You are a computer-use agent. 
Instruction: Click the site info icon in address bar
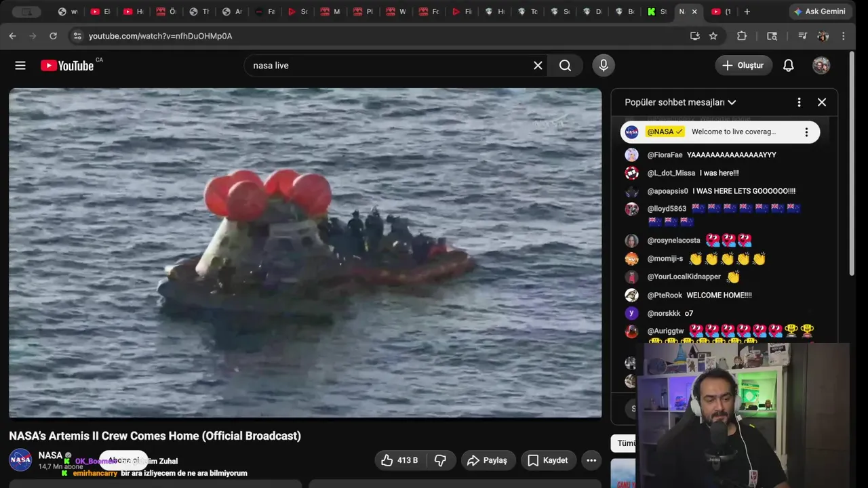77,36
